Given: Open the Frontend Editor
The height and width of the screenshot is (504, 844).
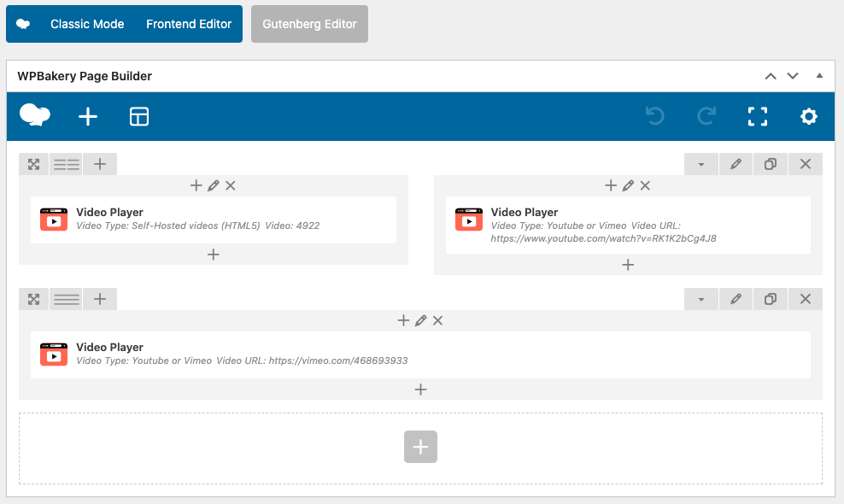Looking at the screenshot, I should point(189,24).
